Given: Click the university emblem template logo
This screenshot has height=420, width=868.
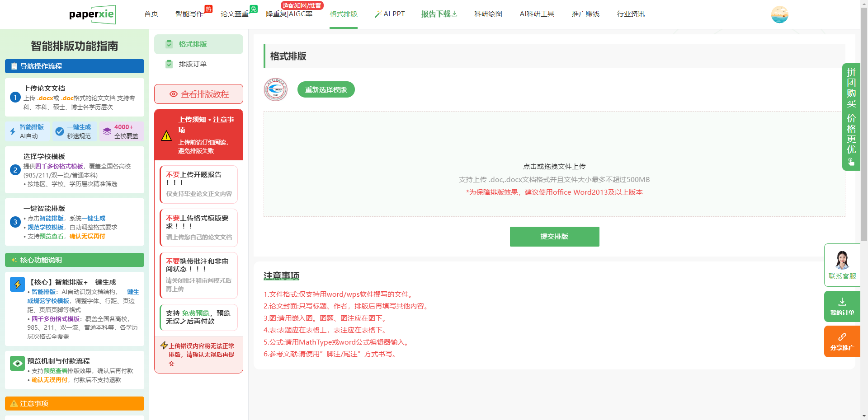Looking at the screenshot, I should point(275,89).
